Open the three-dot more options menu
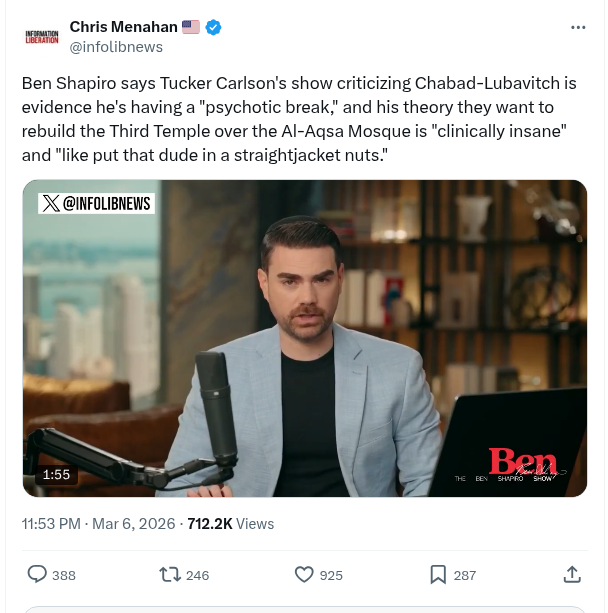This screenshot has width=608, height=613. pyautogui.click(x=578, y=27)
